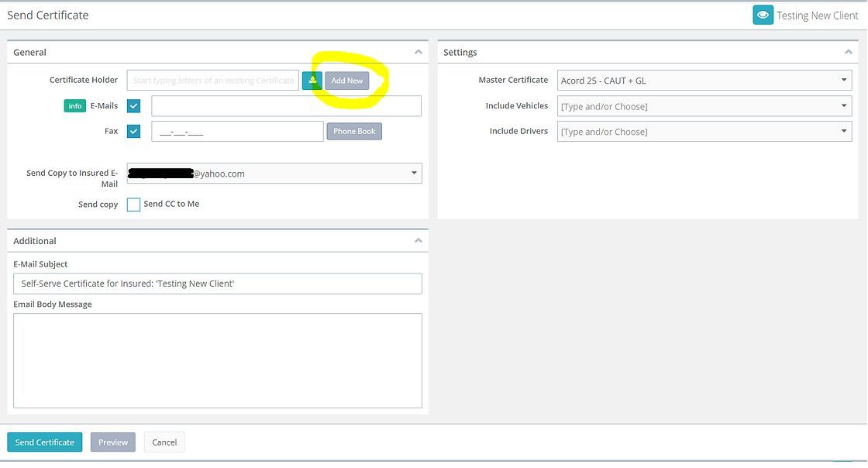This screenshot has width=868, height=468.
Task: Click the Certificate Holder search field
Action: point(213,80)
